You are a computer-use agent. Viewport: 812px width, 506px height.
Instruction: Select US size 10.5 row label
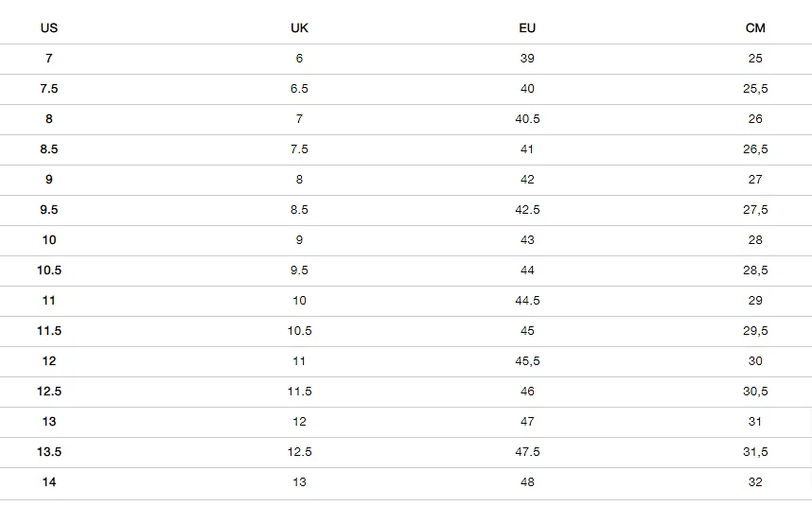tap(48, 270)
